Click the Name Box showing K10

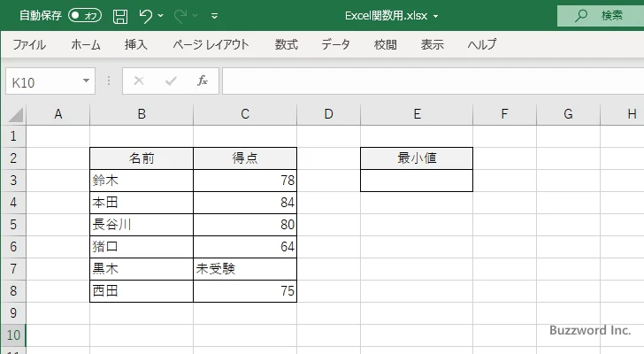(42, 81)
